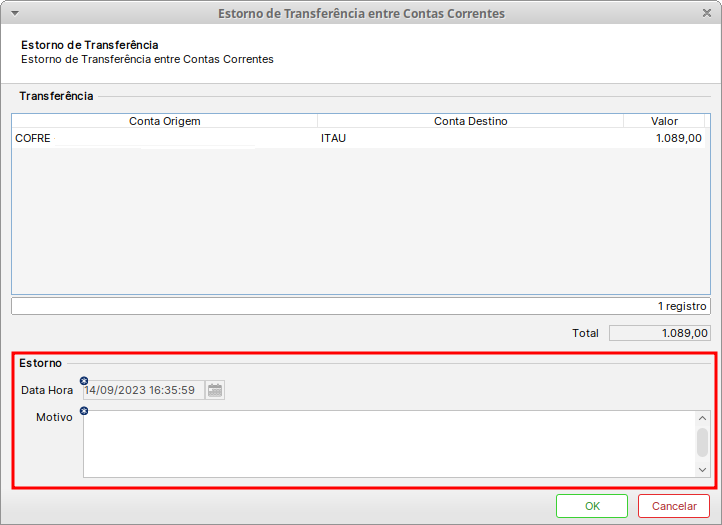Click the required marker beside Motivo
The image size is (722, 525).
click(x=84, y=411)
